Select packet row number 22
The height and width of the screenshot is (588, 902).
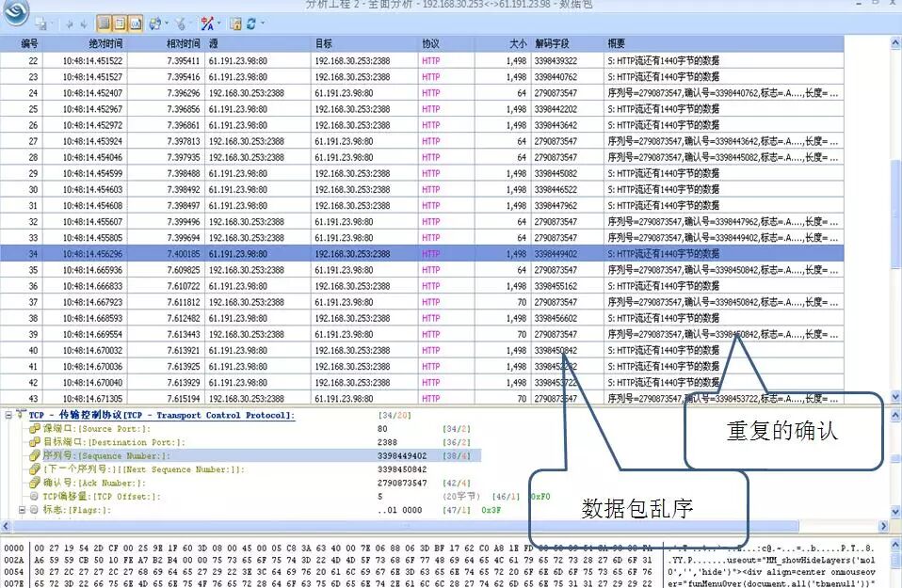coord(422,60)
